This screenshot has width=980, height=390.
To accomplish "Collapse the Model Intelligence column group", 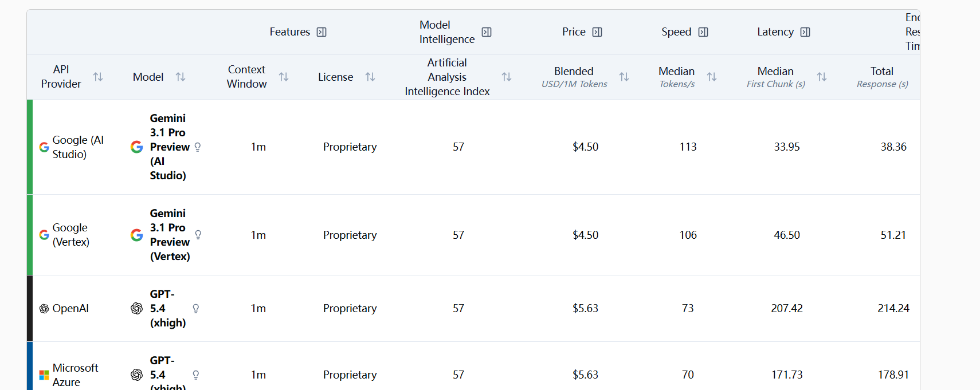I will click(x=487, y=32).
